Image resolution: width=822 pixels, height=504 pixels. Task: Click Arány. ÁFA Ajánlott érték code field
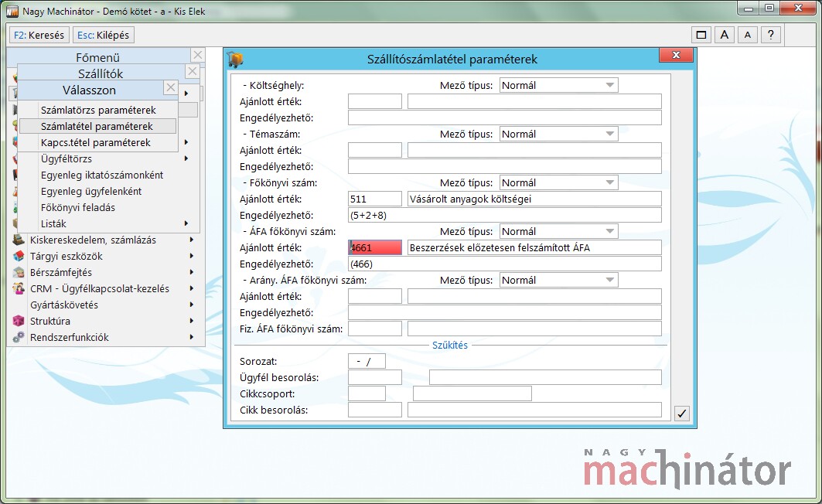tap(375, 297)
